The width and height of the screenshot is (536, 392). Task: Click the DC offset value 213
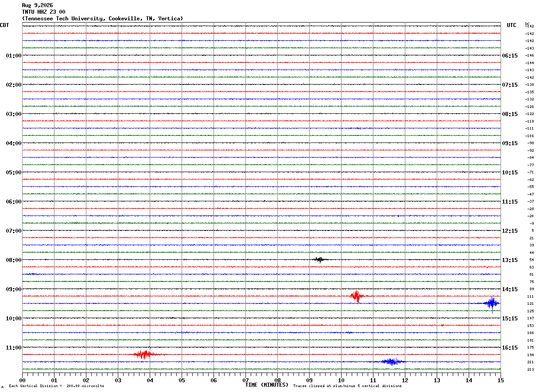(531, 369)
